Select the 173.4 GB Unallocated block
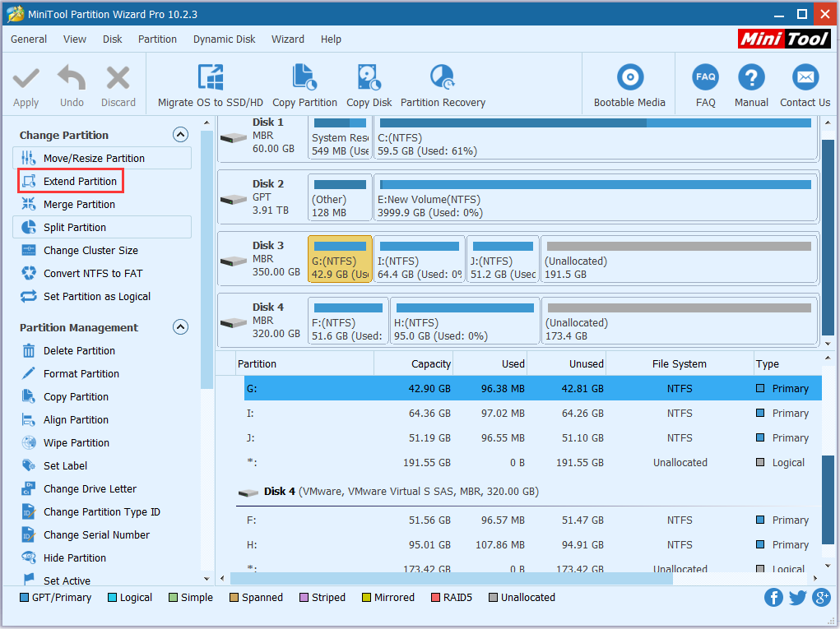The image size is (840, 629). (680, 321)
